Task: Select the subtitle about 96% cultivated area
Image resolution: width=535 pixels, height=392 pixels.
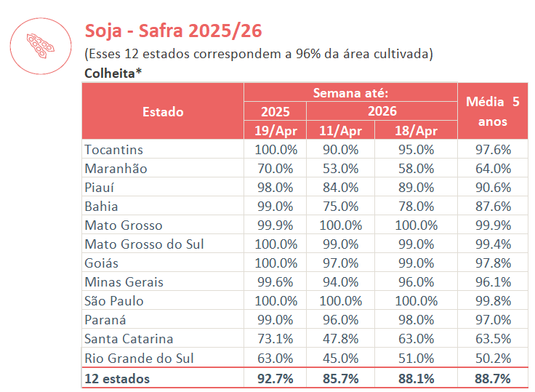Action: click(259, 54)
